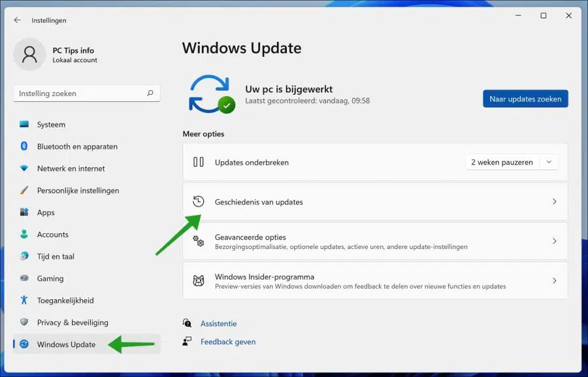
Task: Focus the Instelling zoeken search field
Action: (x=87, y=93)
